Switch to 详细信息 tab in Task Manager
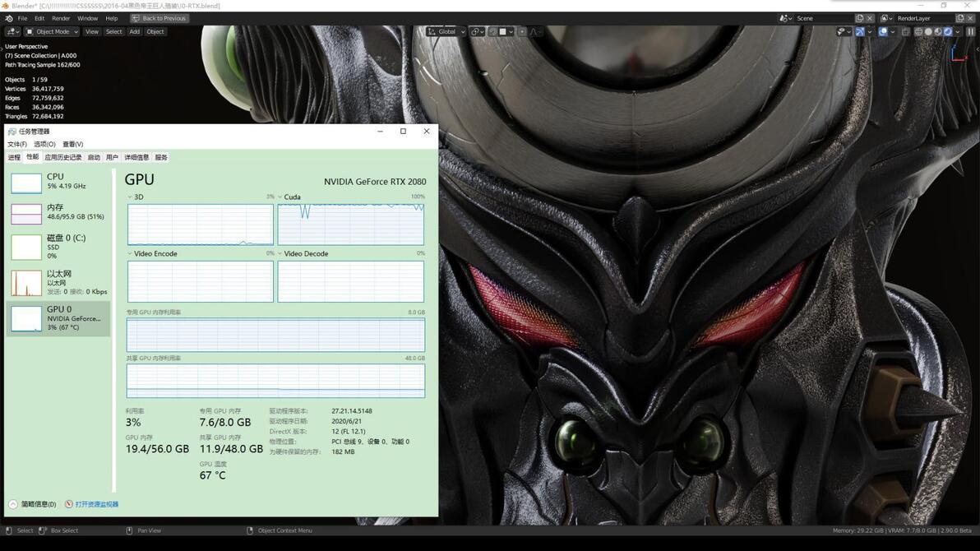Image resolution: width=980 pixels, height=551 pixels. pyautogui.click(x=136, y=158)
